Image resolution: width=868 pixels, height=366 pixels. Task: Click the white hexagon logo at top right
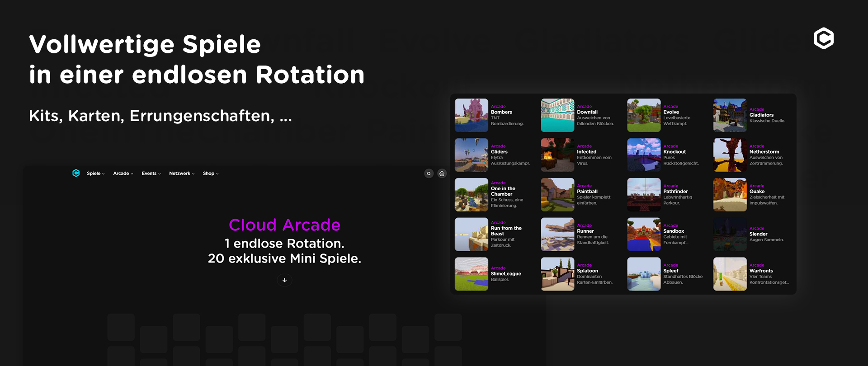pyautogui.click(x=824, y=38)
